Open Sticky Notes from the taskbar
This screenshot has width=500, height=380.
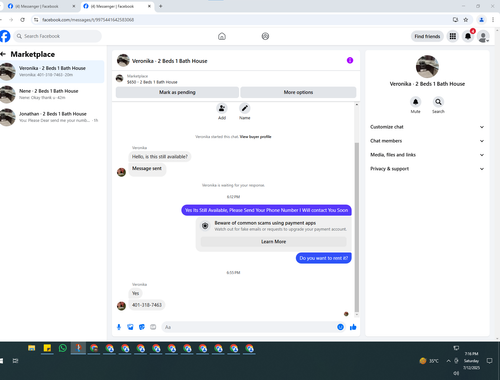coord(47,348)
